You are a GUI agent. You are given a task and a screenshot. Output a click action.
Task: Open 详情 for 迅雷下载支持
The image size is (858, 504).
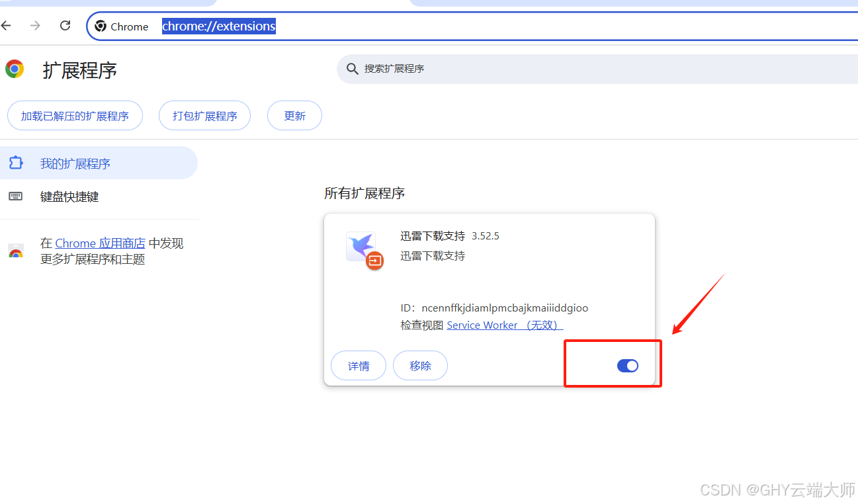tap(359, 366)
